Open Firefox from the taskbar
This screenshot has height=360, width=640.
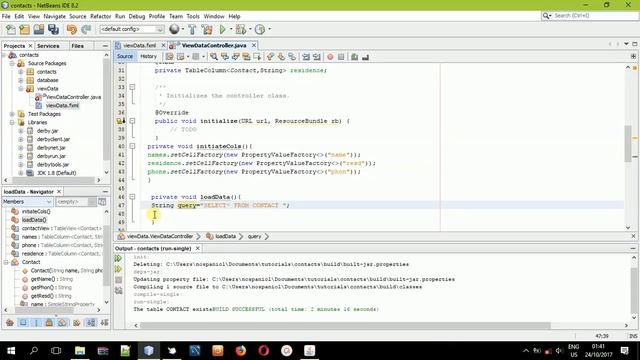click(x=241, y=351)
